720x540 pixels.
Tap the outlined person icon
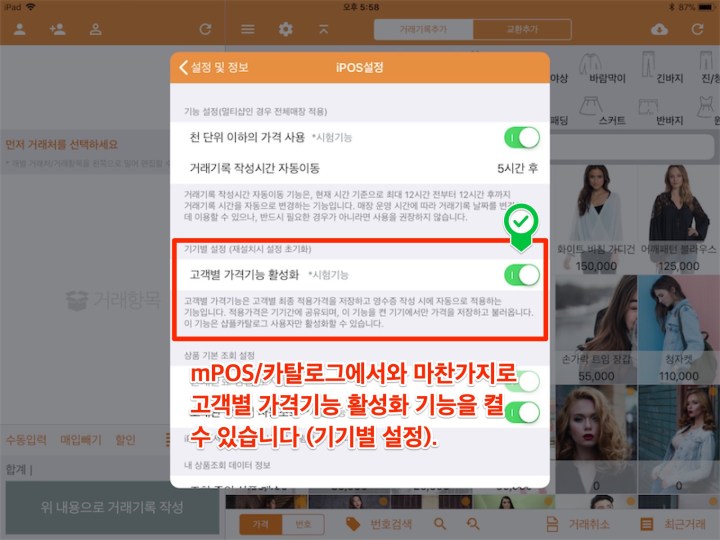(x=96, y=30)
